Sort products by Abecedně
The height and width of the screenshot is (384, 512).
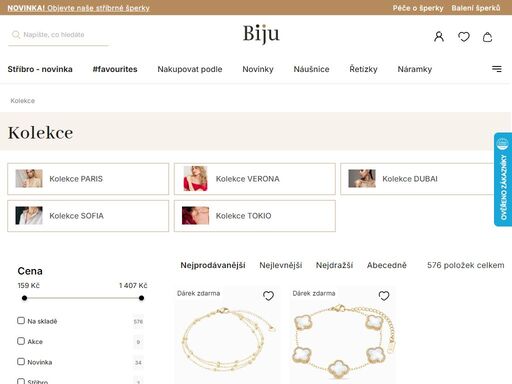pos(387,265)
